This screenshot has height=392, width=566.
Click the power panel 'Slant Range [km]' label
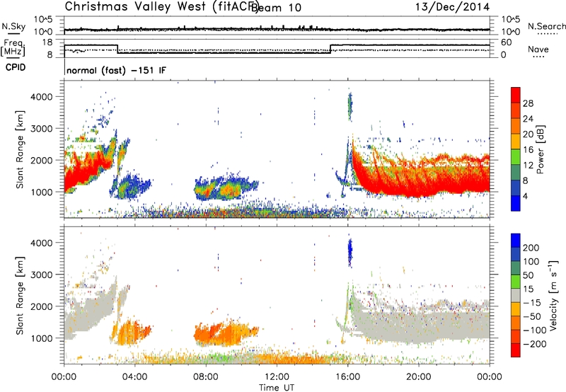coord(20,149)
